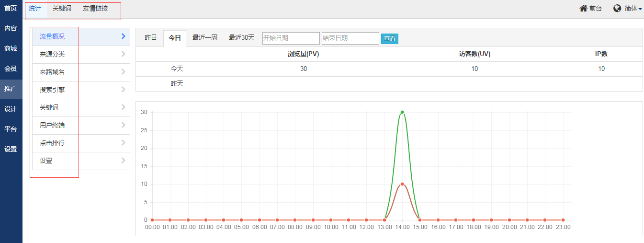Switch to the 关键词 top tab
This screenshot has width=644, height=243.
pyautogui.click(x=62, y=9)
